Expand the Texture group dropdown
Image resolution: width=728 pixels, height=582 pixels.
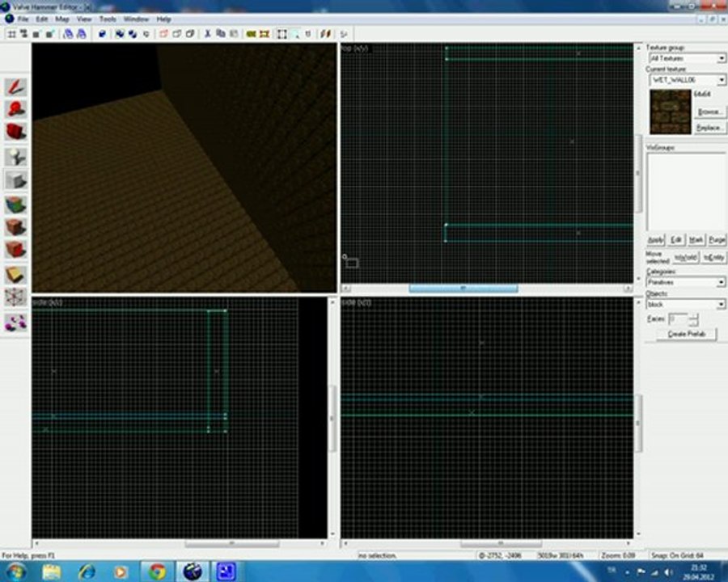[687, 58]
